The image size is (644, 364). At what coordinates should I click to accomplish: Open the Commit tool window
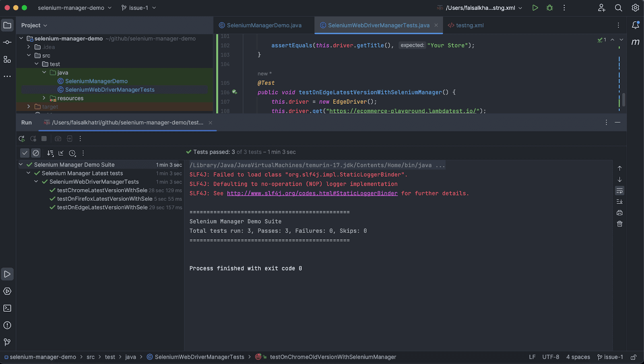7,42
